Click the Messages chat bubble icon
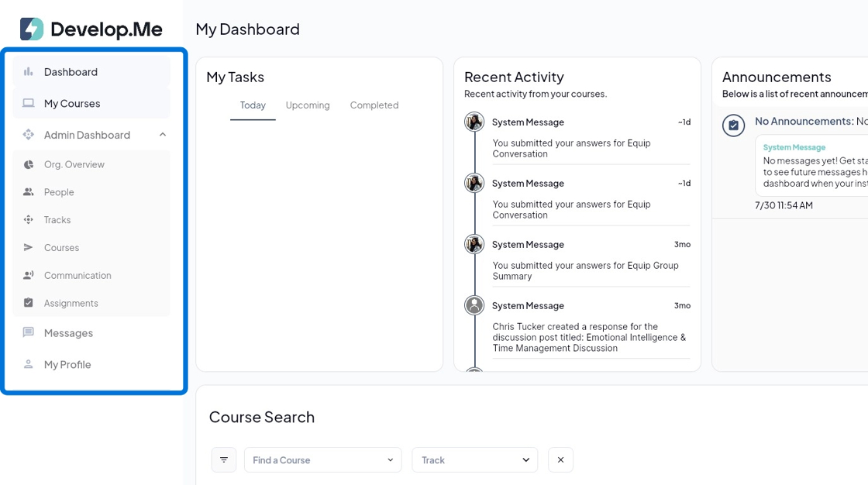 click(29, 333)
